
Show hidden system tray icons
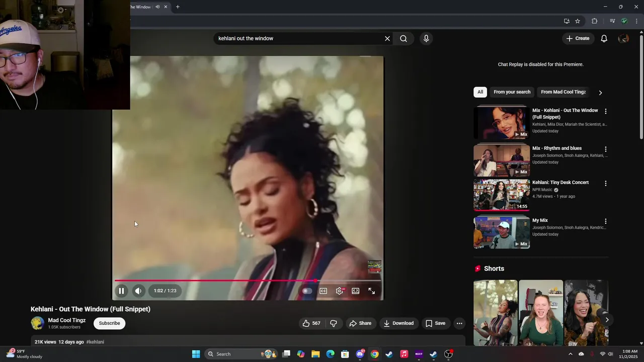570,354
